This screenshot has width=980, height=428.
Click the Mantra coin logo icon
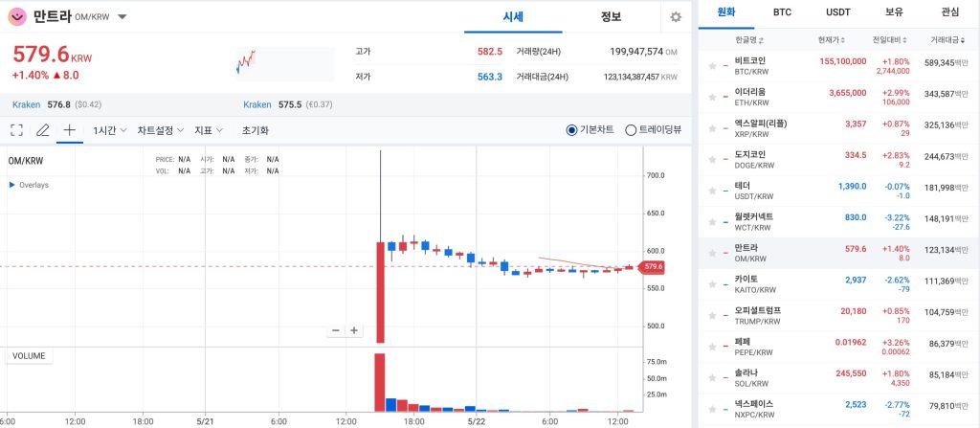point(16,16)
